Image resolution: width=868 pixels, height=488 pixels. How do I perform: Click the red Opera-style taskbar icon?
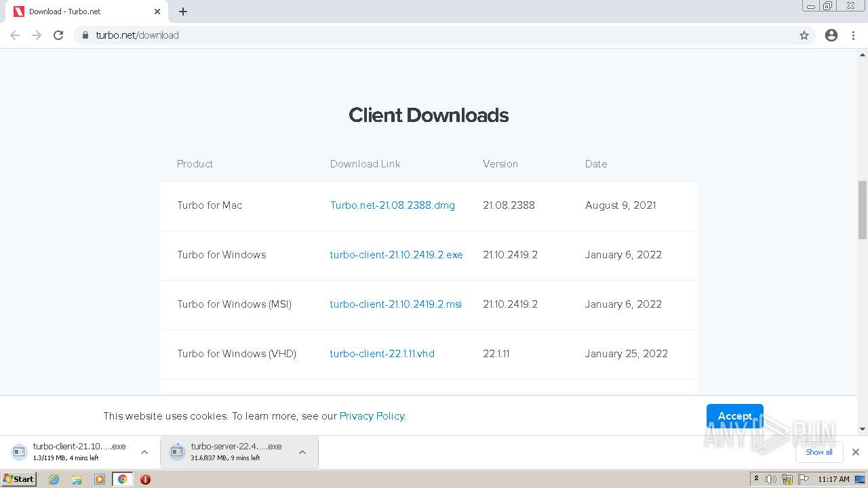pyautogui.click(x=145, y=479)
